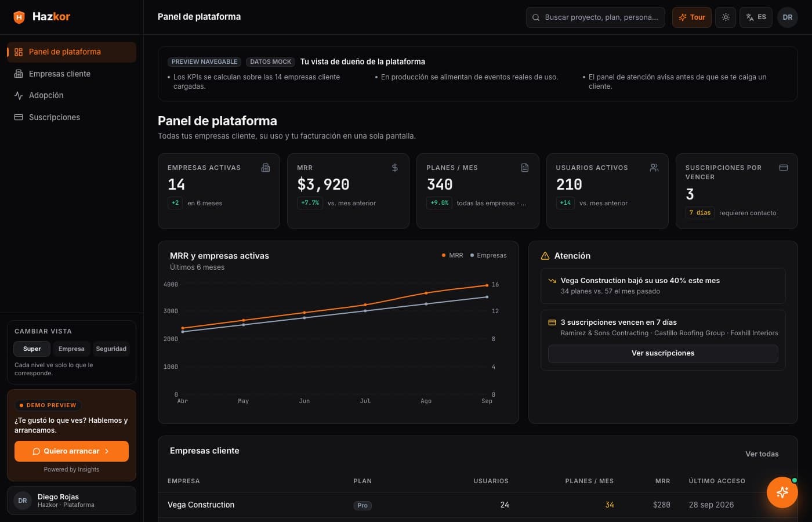Click trending-down icon on Vega Construction alert
Image resolution: width=812 pixels, height=522 pixels.
552,281
